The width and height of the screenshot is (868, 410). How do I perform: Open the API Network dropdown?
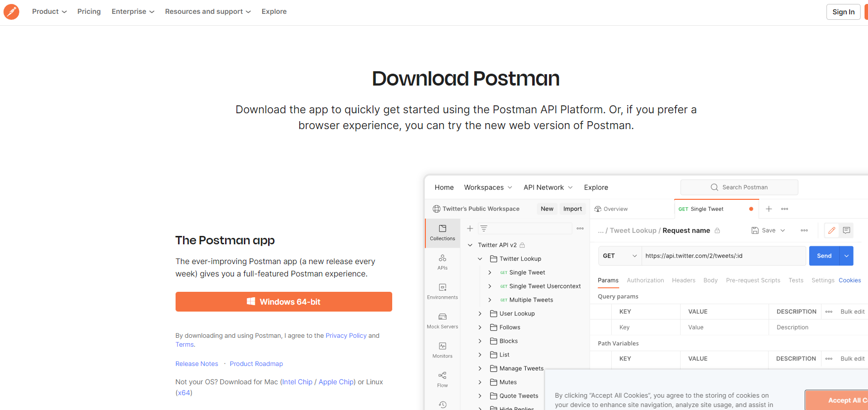tap(548, 187)
